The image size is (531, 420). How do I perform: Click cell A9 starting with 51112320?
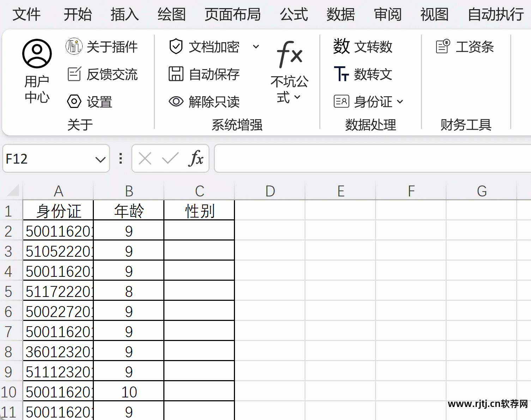click(58, 372)
